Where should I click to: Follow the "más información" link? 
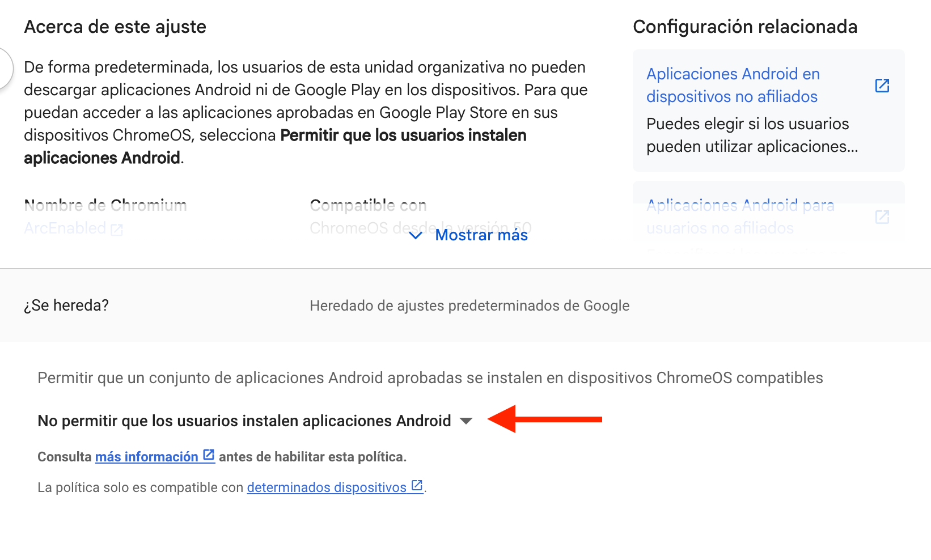146,457
